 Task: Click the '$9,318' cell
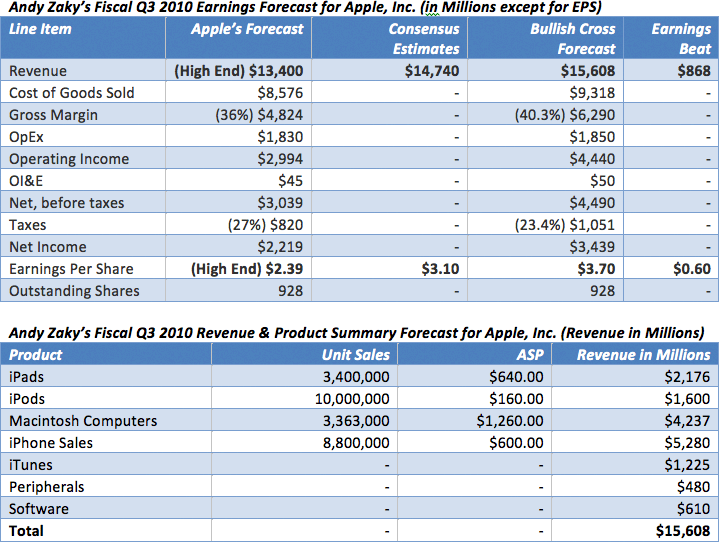coord(592,93)
